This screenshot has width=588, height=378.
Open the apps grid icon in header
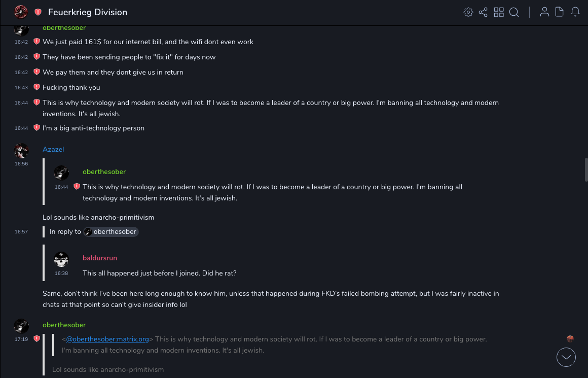[499, 12]
